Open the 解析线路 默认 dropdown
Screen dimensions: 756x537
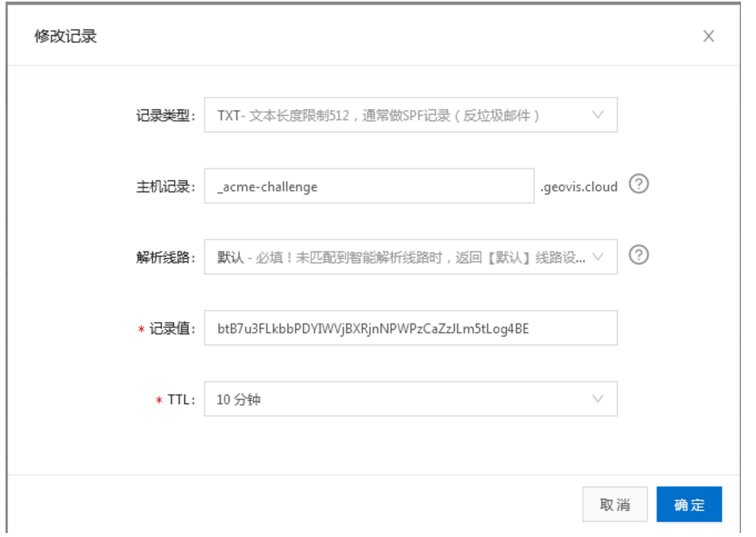410,257
